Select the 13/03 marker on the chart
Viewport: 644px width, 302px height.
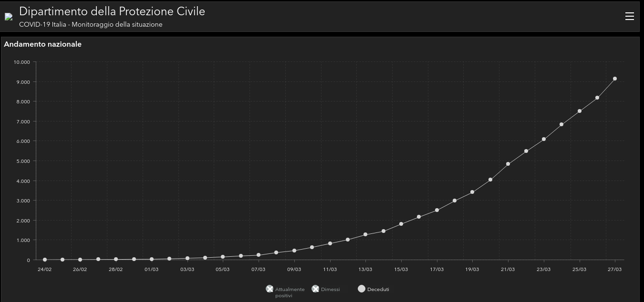tap(365, 234)
